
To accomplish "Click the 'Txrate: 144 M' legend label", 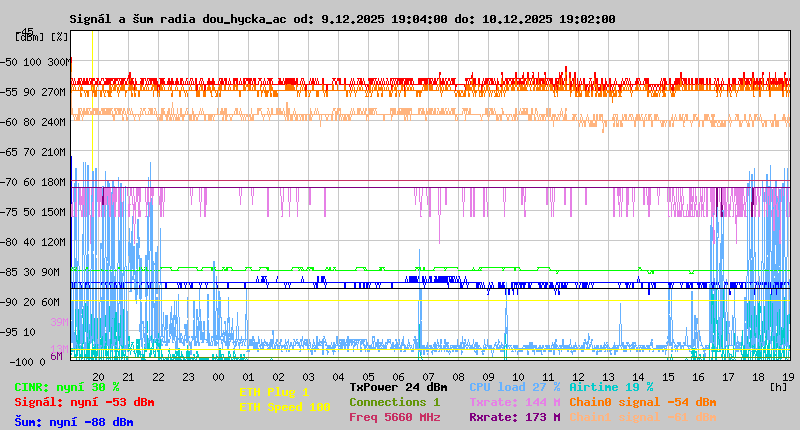I will tap(515, 402).
